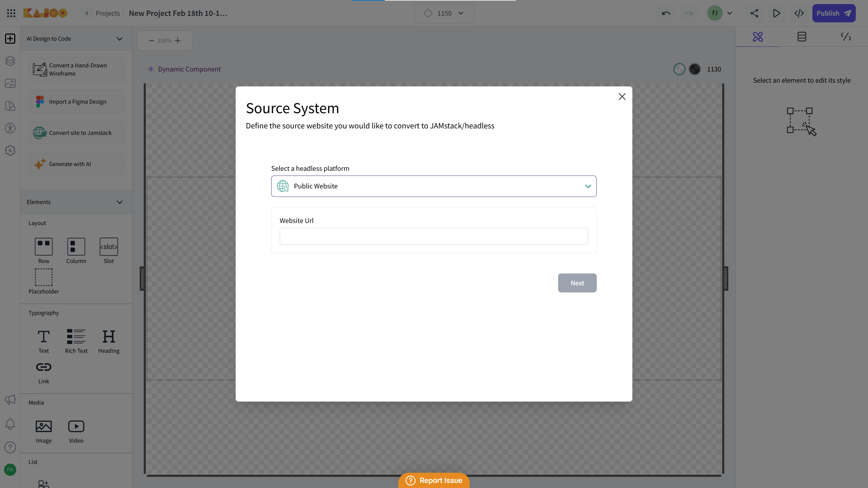Viewport: 868px width, 488px height.
Task: Switch to the data tab in right panel
Action: (802, 37)
